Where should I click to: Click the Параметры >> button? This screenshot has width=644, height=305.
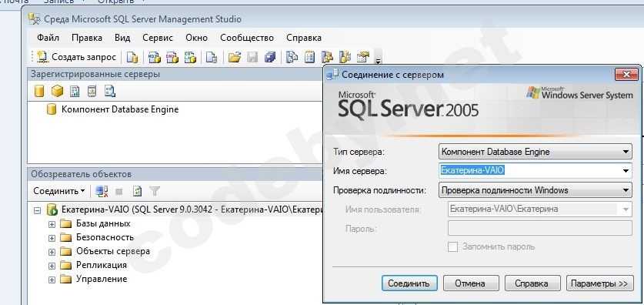pos(599,283)
